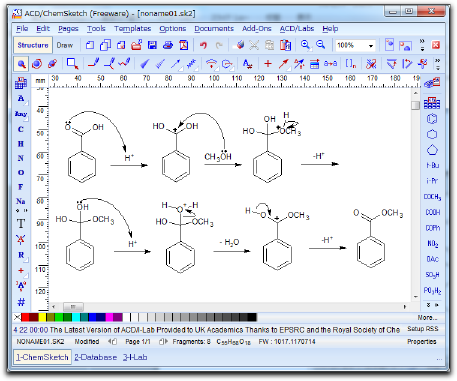Screen dimensions: 457x381
Task: Click the Zoom In magnifier
Action: pyautogui.click(x=305, y=45)
